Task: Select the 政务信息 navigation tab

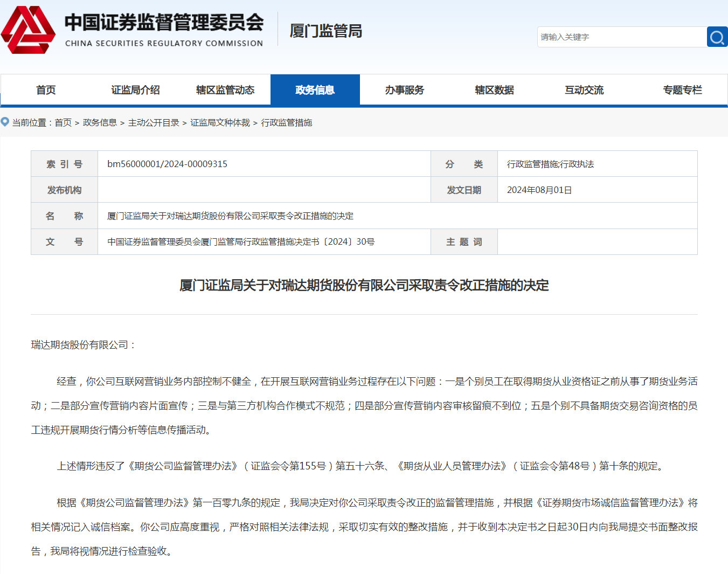Action: point(315,90)
